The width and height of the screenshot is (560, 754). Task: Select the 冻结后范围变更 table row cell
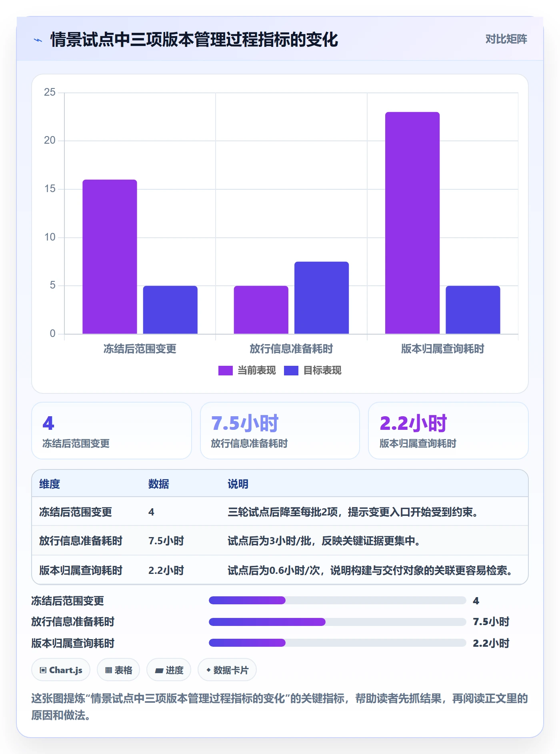point(76,512)
